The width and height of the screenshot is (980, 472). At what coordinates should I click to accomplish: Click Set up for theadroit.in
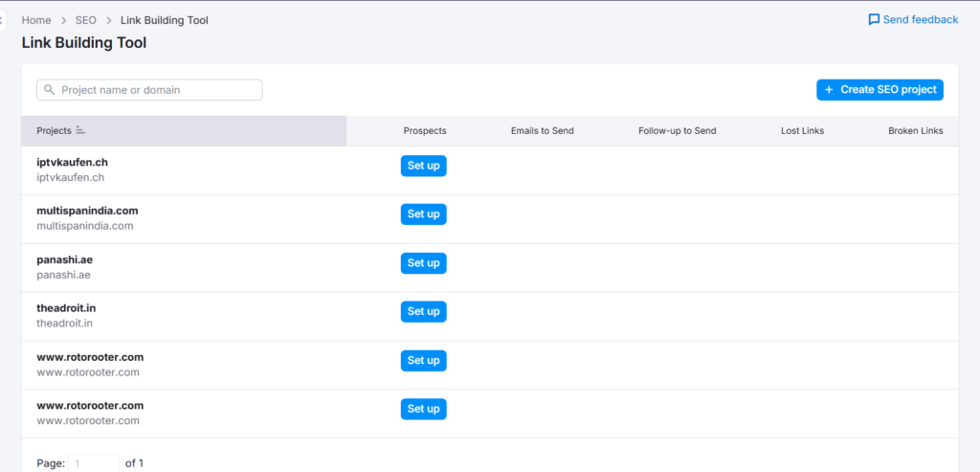tap(423, 311)
